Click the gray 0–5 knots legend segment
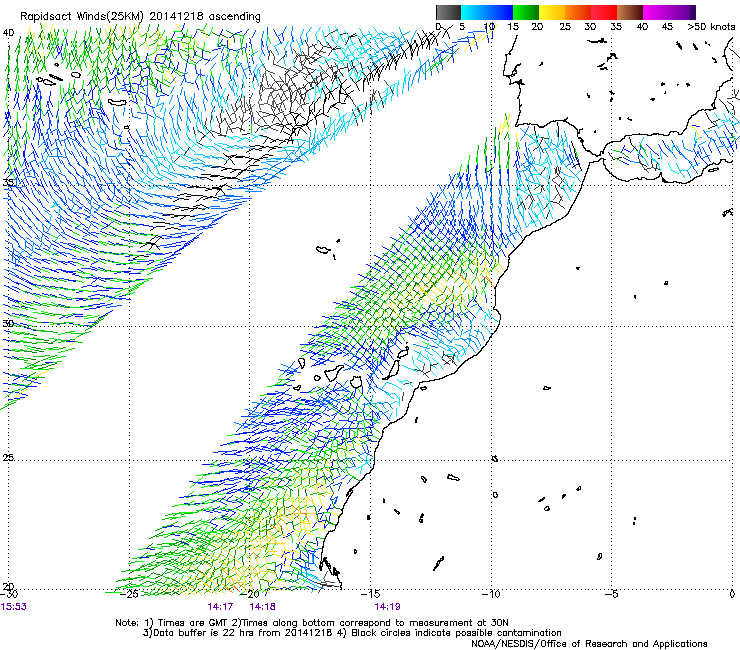 click(448, 12)
